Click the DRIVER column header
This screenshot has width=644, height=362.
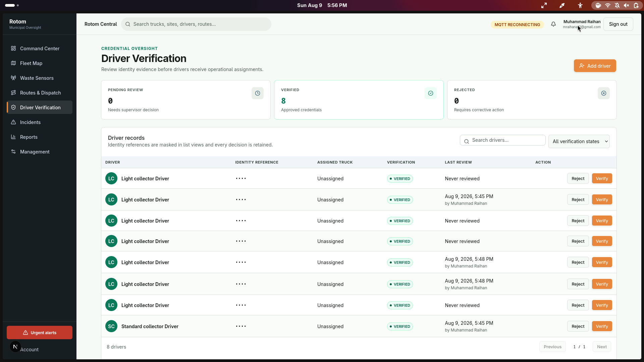click(113, 162)
